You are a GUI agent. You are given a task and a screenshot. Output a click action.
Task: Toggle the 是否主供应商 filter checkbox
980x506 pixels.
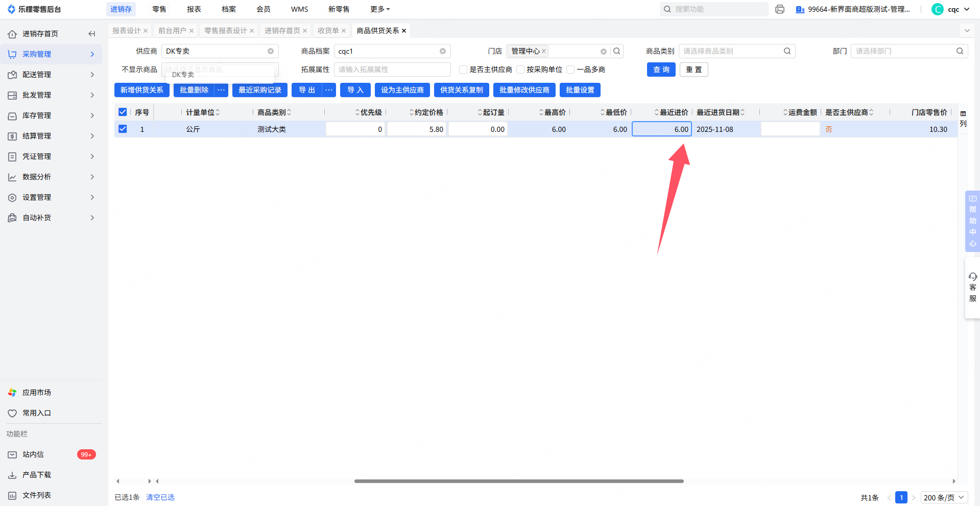[463, 70]
